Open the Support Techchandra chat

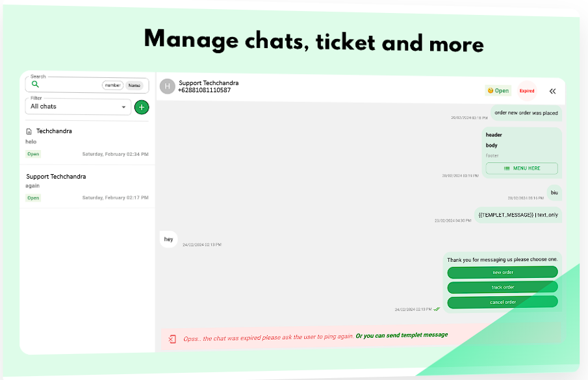(87, 186)
